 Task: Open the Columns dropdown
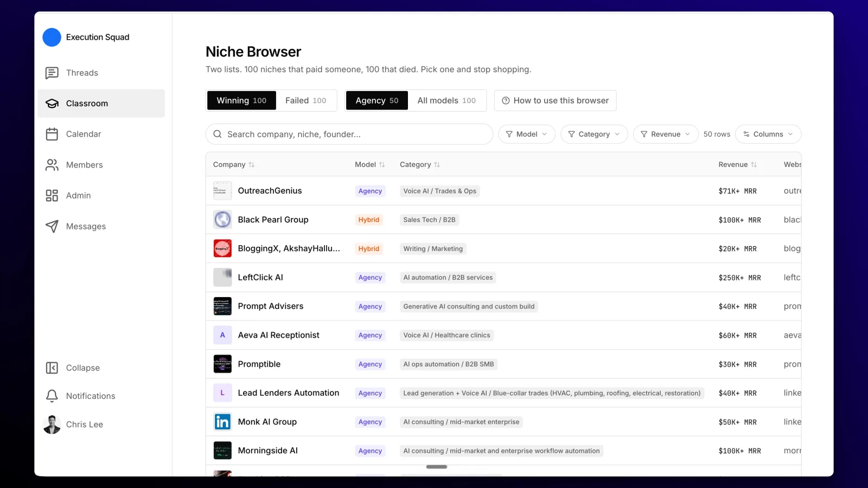(x=768, y=134)
